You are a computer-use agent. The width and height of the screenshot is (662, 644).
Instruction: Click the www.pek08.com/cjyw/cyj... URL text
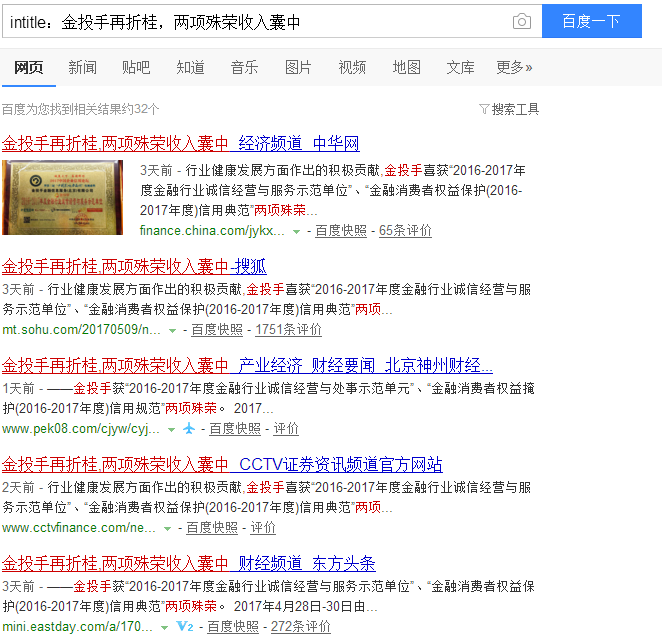81,429
